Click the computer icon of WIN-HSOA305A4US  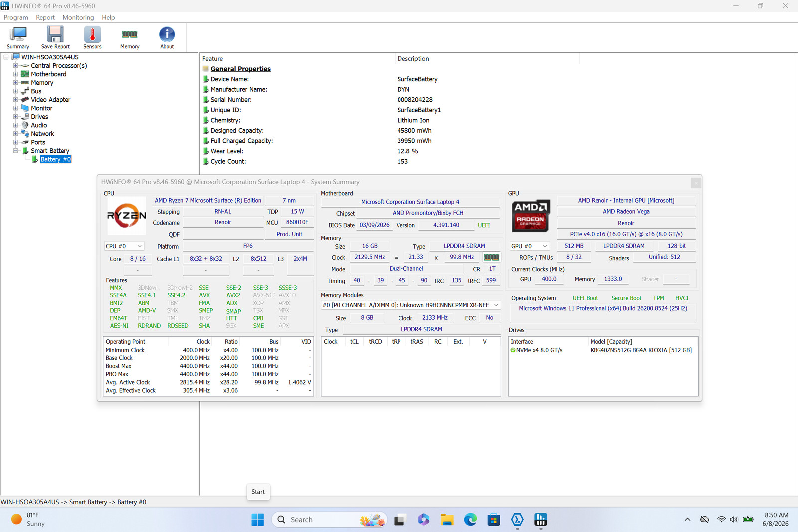[x=15, y=57]
